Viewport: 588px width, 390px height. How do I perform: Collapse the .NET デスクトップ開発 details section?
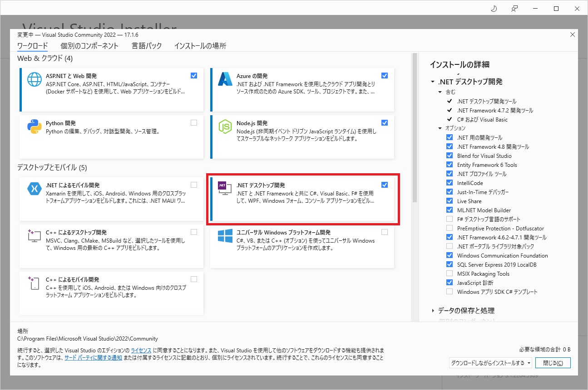click(433, 82)
